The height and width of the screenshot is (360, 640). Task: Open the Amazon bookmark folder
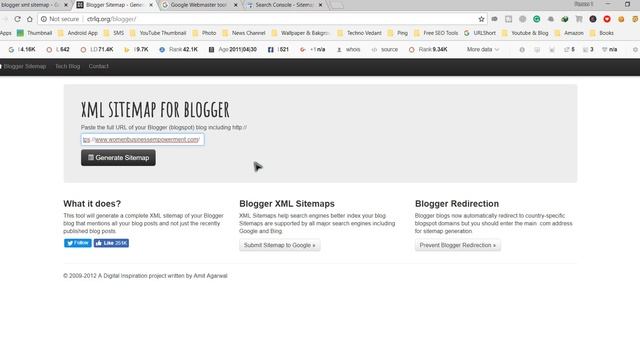pos(569,33)
